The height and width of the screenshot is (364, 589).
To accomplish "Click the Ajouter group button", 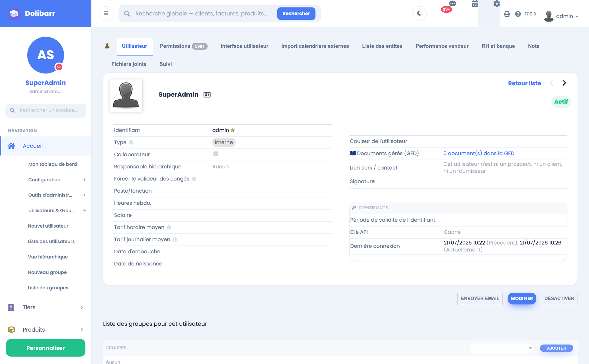I will (x=556, y=348).
